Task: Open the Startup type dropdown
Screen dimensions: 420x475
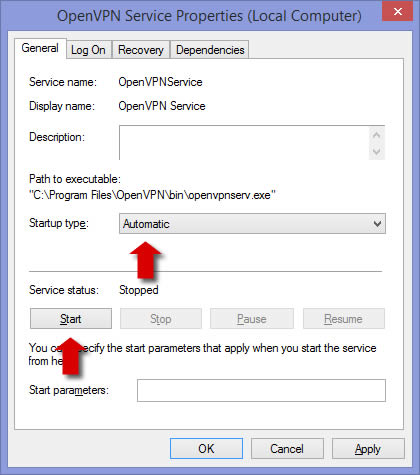Action: (252, 224)
